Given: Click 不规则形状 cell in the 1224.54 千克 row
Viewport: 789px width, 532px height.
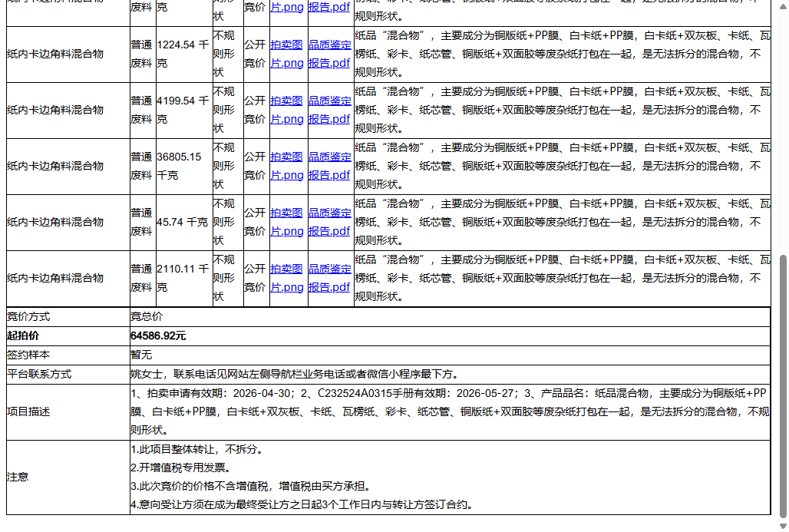Looking at the screenshot, I should click(x=228, y=55).
